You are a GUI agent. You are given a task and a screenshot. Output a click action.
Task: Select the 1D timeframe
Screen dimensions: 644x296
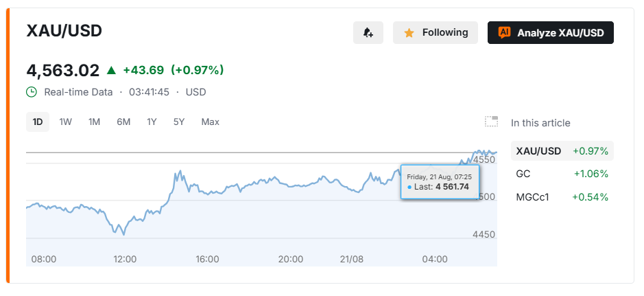(38, 122)
